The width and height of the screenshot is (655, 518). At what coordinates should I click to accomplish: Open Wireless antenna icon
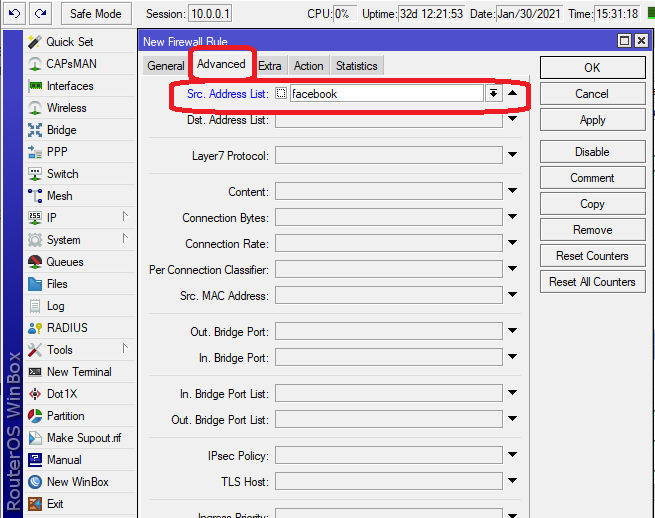[x=35, y=108]
